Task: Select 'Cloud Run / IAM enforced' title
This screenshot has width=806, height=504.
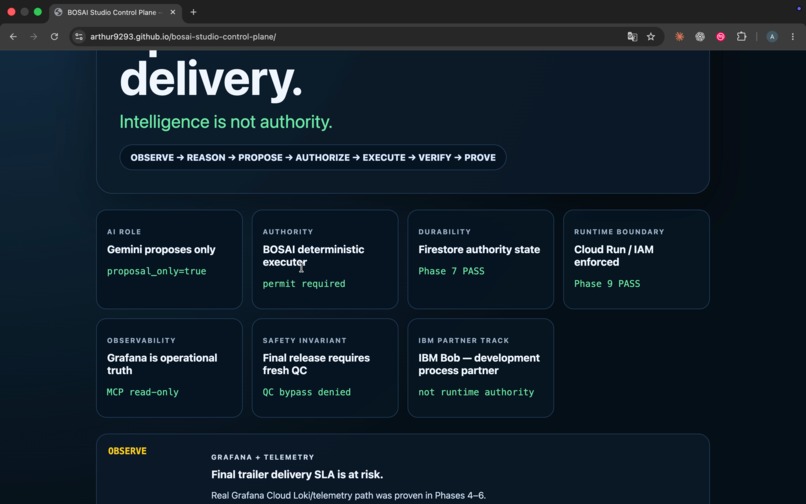Action: click(614, 256)
